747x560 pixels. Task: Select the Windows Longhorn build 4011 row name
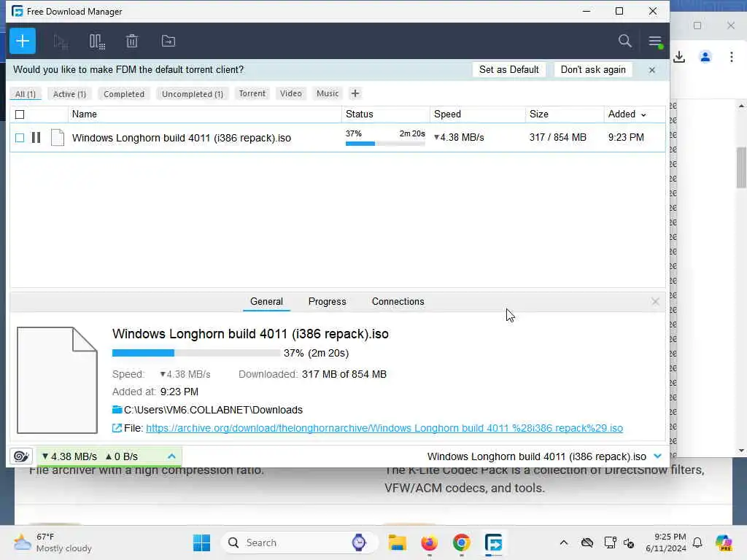(181, 138)
